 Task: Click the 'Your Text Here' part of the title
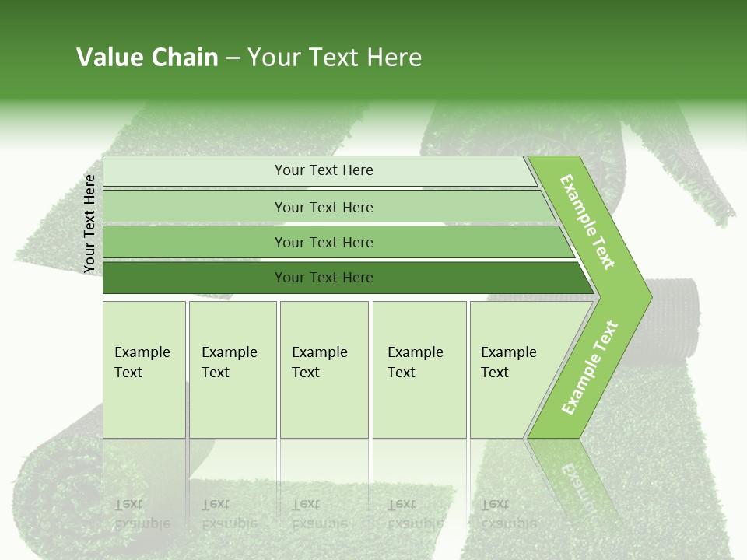pyautogui.click(x=335, y=58)
